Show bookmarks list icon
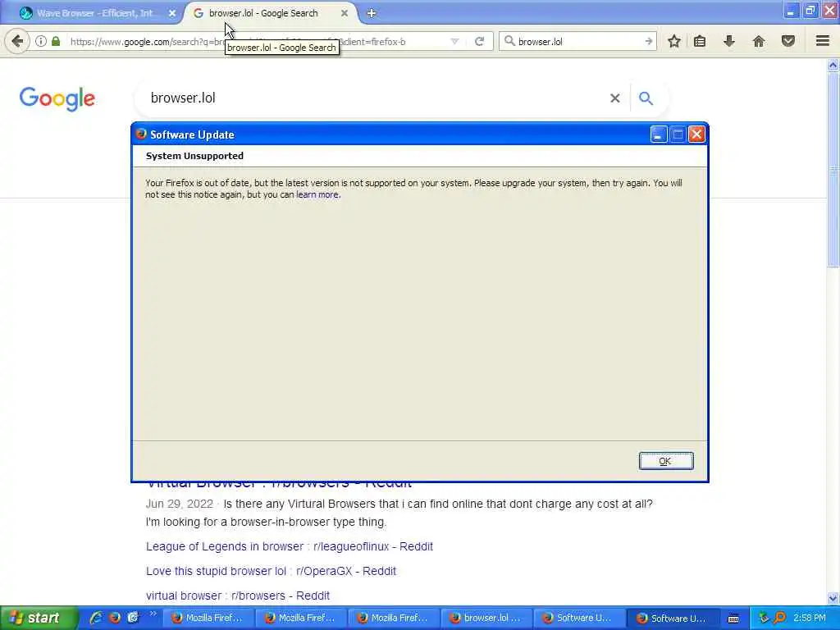 click(x=700, y=41)
